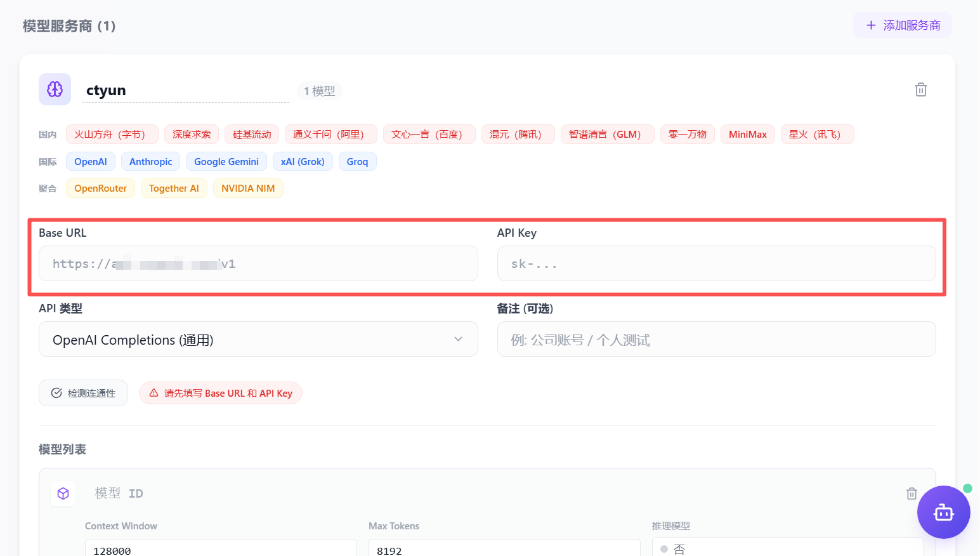The image size is (980, 556).
Task: Select the OpenRouter aggregator preset
Action: pos(100,189)
